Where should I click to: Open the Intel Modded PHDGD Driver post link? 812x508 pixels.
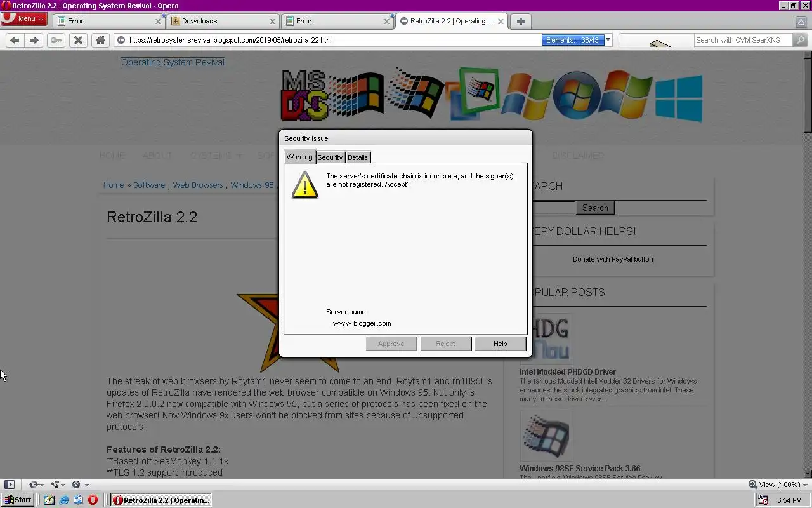(x=568, y=372)
